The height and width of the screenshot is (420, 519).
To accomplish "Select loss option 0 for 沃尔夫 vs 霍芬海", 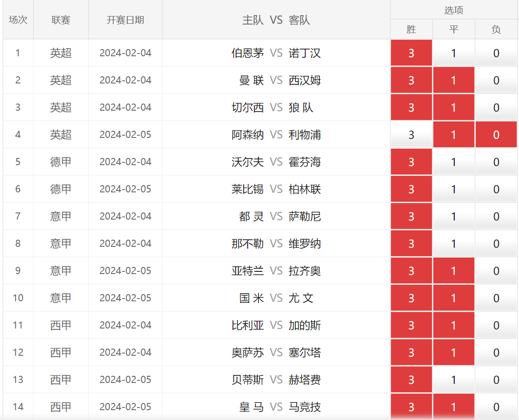I will (496, 162).
